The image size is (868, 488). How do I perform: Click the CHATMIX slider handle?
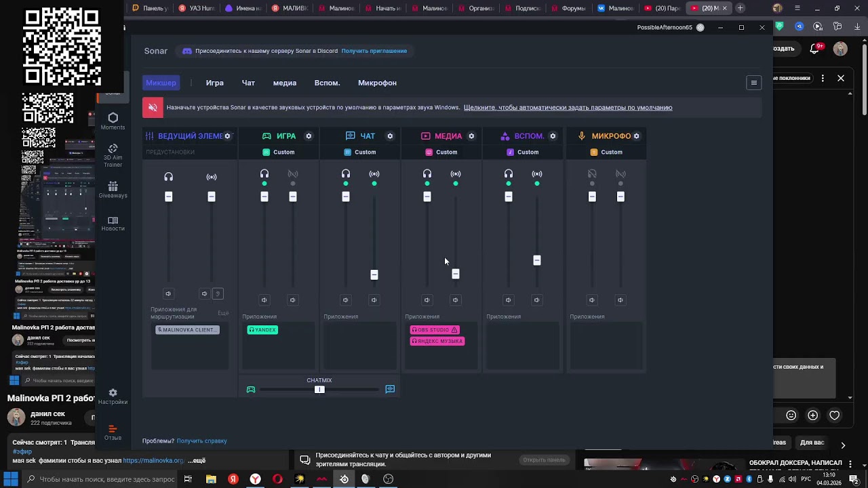(319, 390)
